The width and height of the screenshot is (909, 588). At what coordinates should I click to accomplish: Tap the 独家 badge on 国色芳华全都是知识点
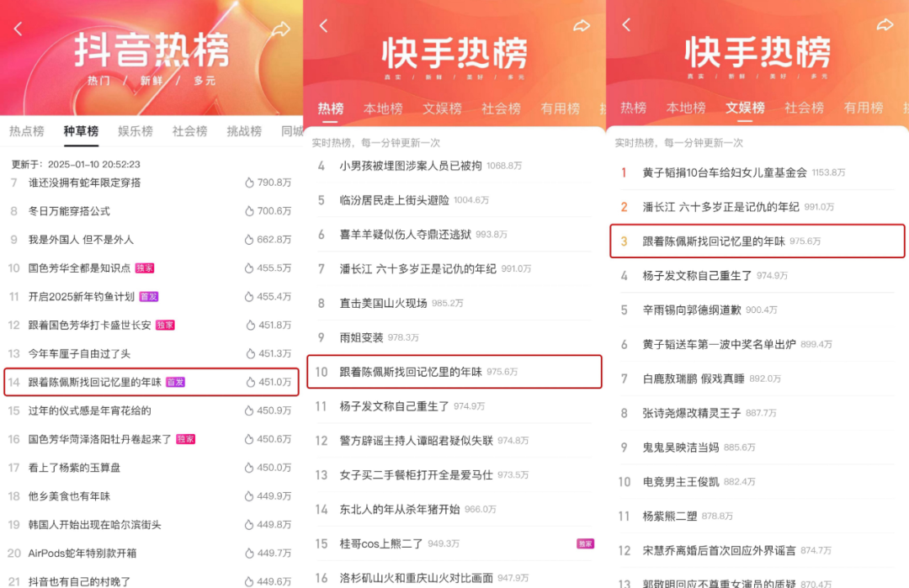145,268
